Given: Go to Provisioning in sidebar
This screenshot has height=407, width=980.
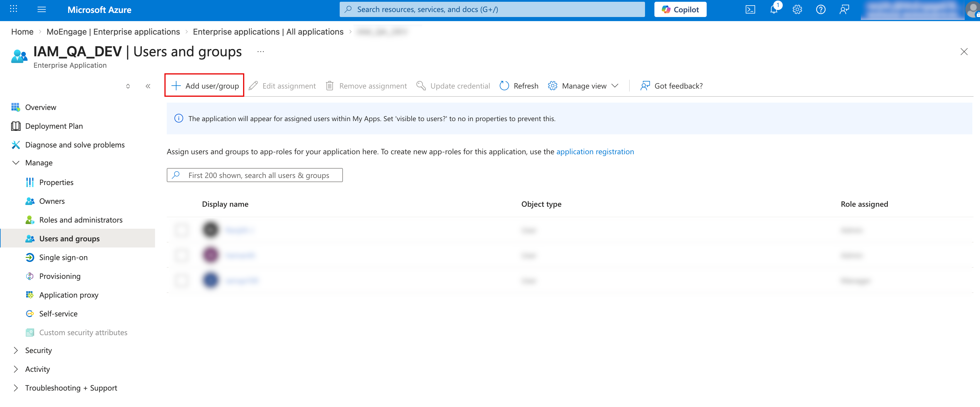Looking at the screenshot, I should [x=60, y=276].
